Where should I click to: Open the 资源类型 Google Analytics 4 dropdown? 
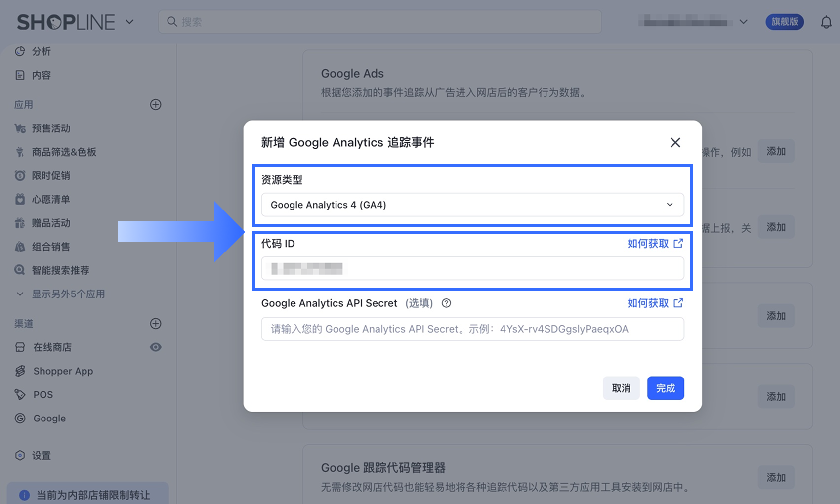472,205
